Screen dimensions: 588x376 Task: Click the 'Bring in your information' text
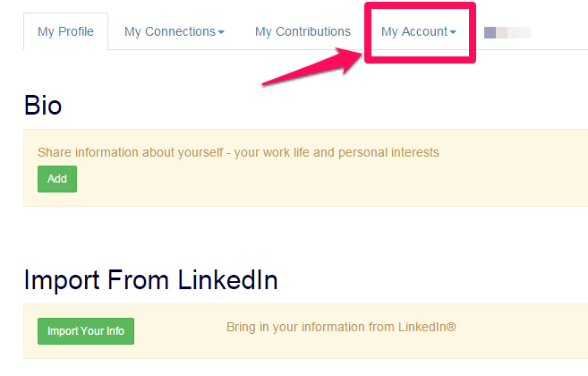(341, 327)
